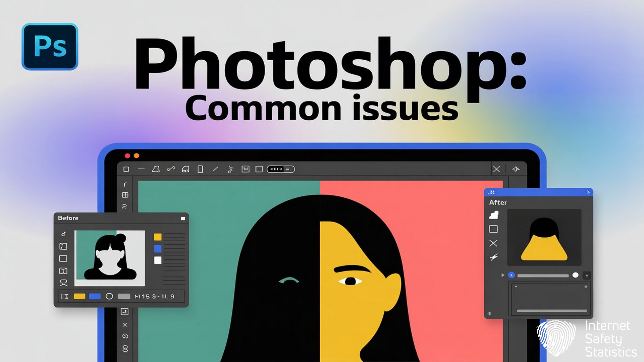644x362 pixels.
Task: Click the X icon at the right of the top toolbar
Action: pos(496,169)
